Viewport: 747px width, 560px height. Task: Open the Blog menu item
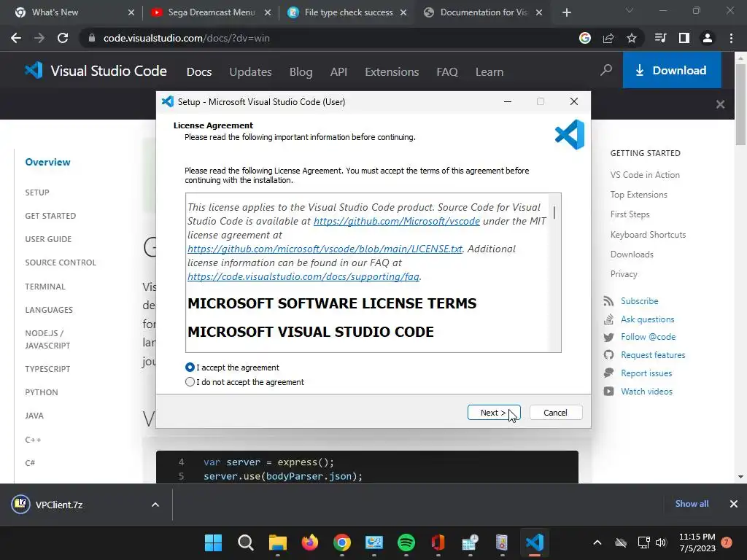click(x=301, y=72)
